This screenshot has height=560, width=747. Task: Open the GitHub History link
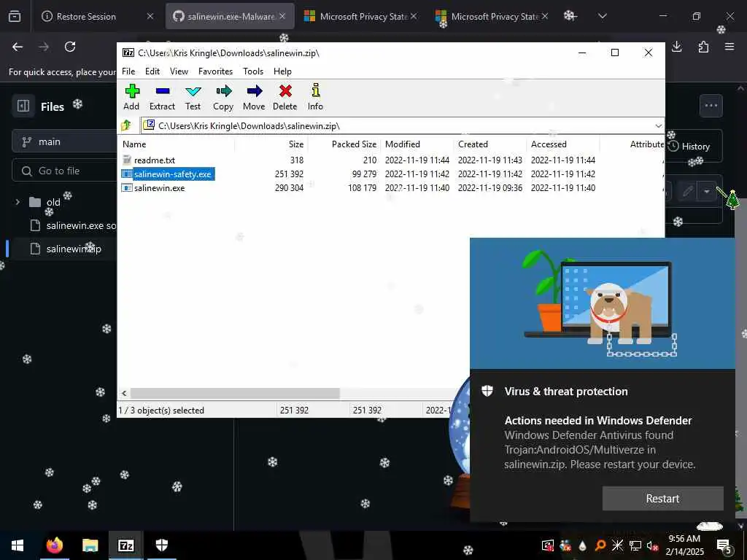coord(690,146)
